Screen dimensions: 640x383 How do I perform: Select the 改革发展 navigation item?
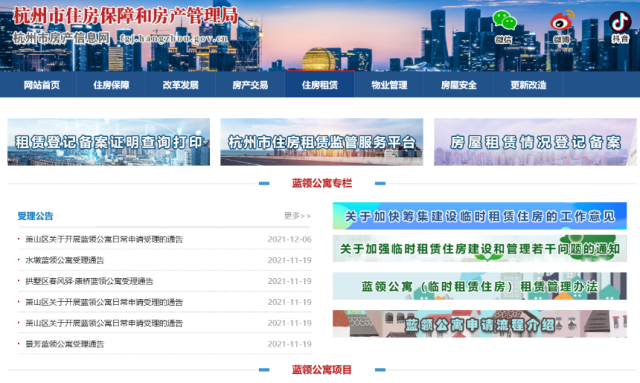click(180, 85)
